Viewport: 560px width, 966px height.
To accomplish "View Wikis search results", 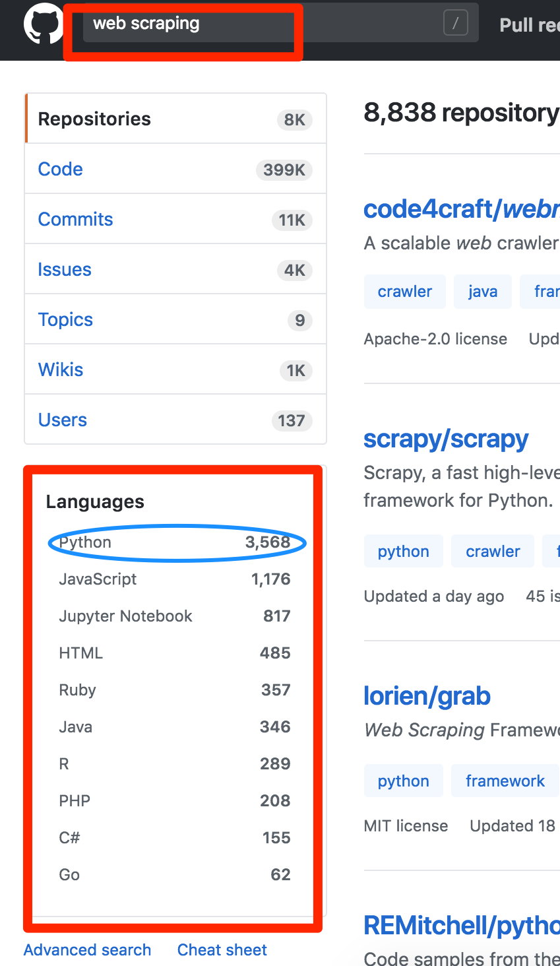I will pyautogui.click(x=61, y=370).
